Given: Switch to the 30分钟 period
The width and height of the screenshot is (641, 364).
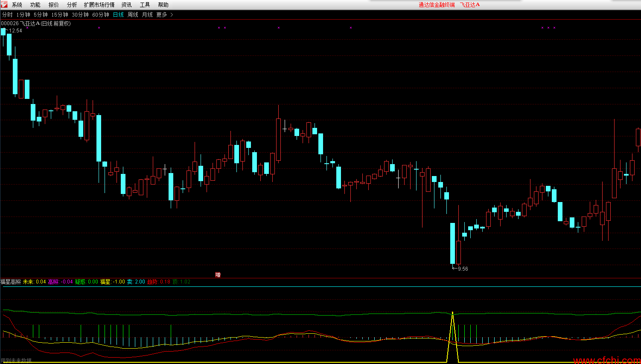Looking at the screenshot, I should [80, 14].
